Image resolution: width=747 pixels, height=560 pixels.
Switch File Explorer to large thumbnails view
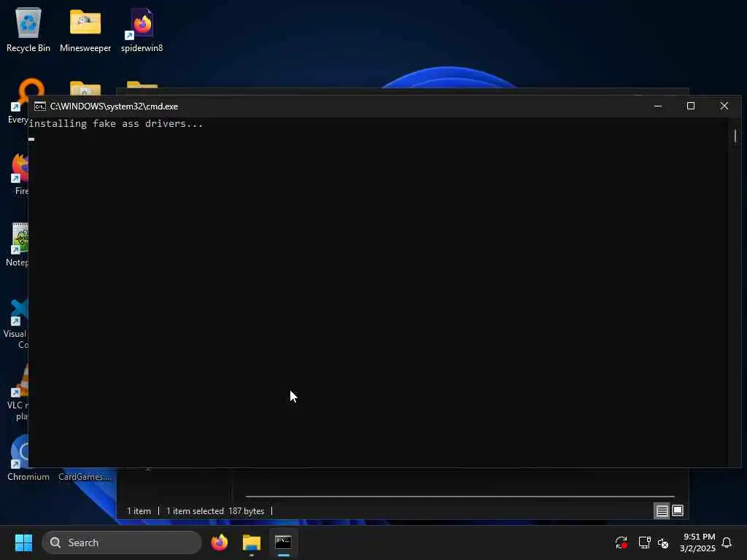click(x=678, y=511)
